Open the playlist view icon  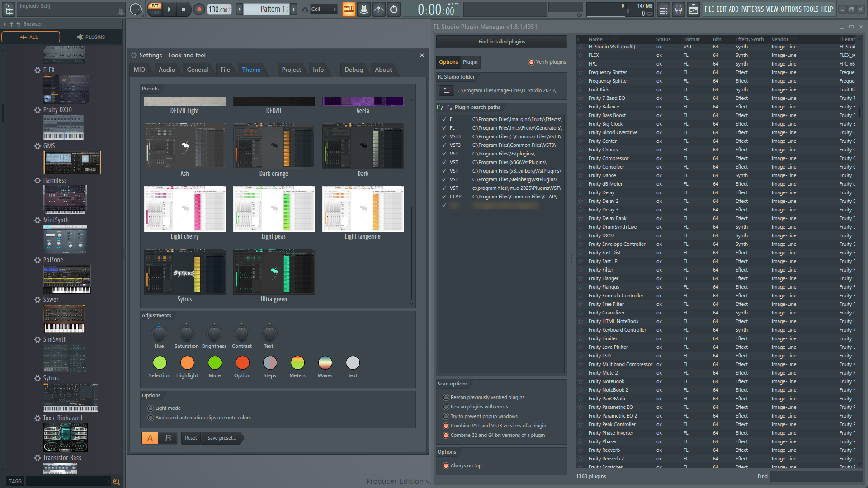pyautogui.click(x=693, y=9)
